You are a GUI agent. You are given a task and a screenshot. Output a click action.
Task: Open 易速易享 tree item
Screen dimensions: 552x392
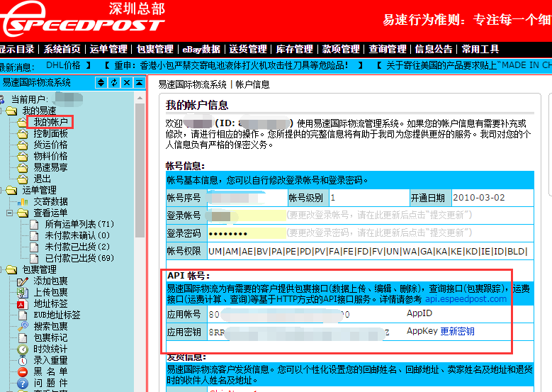coord(51,167)
